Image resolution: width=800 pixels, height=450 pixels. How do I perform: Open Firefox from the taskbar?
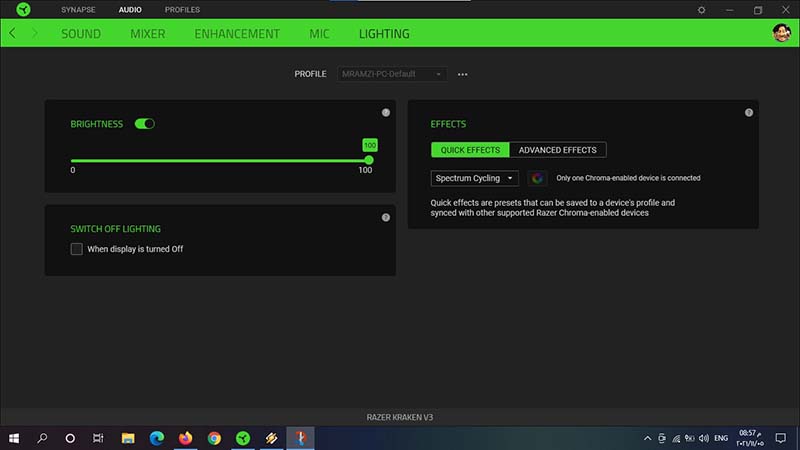[185, 438]
